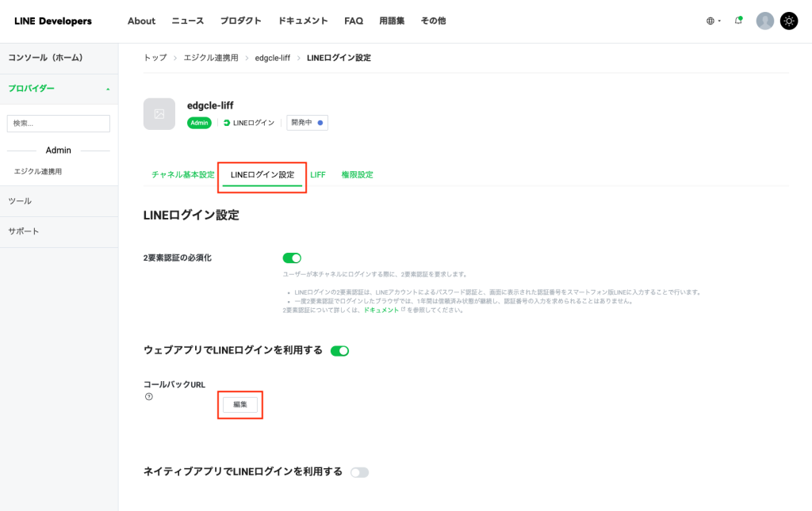Open ツール in the sidebar
This screenshot has width=812, height=511.
point(59,201)
